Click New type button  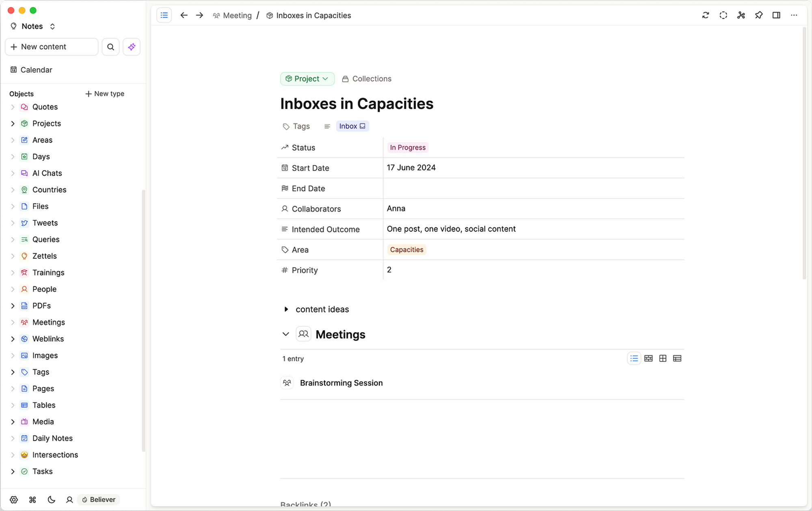coord(105,94)
